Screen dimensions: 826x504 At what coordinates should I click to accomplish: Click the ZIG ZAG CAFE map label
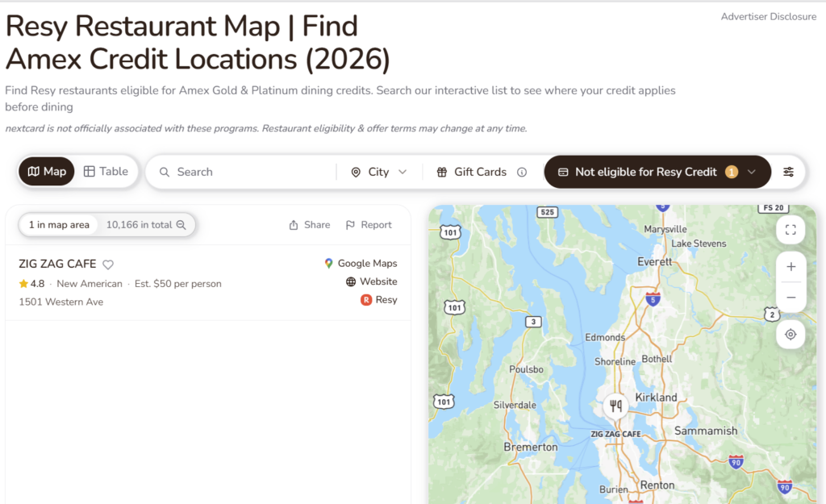(615, 434)
